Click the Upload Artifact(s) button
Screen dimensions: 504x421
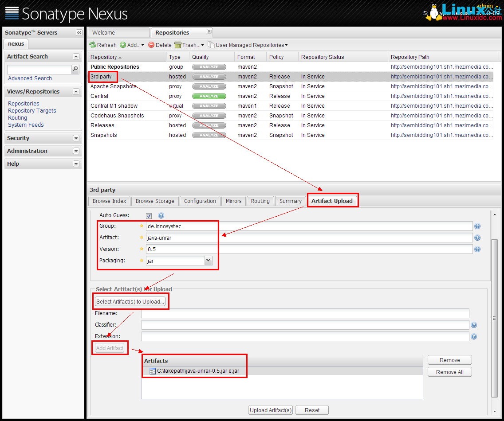tap(271, 410)
